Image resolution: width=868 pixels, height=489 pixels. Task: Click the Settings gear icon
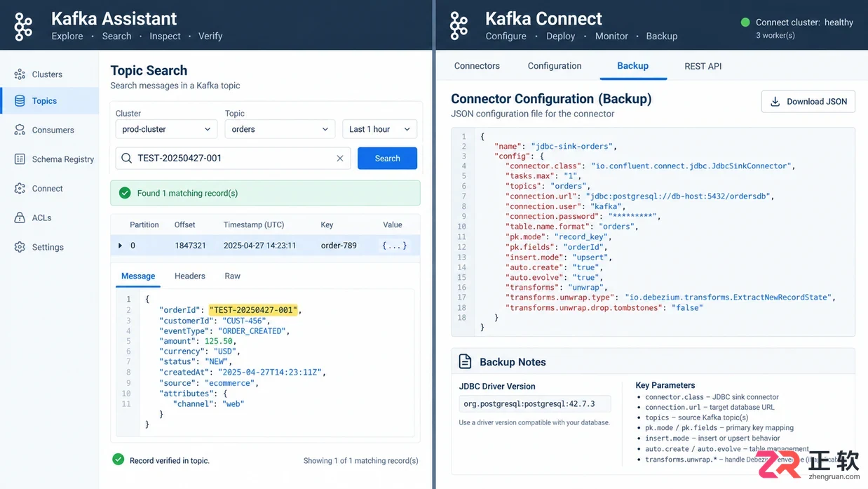[20, 247]
